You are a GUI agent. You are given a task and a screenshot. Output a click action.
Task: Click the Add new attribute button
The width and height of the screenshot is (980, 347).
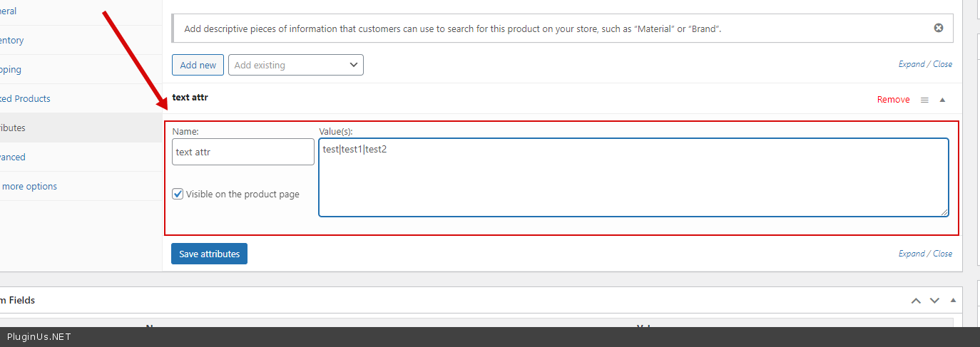pyautogui.click(x=198, y=65)
